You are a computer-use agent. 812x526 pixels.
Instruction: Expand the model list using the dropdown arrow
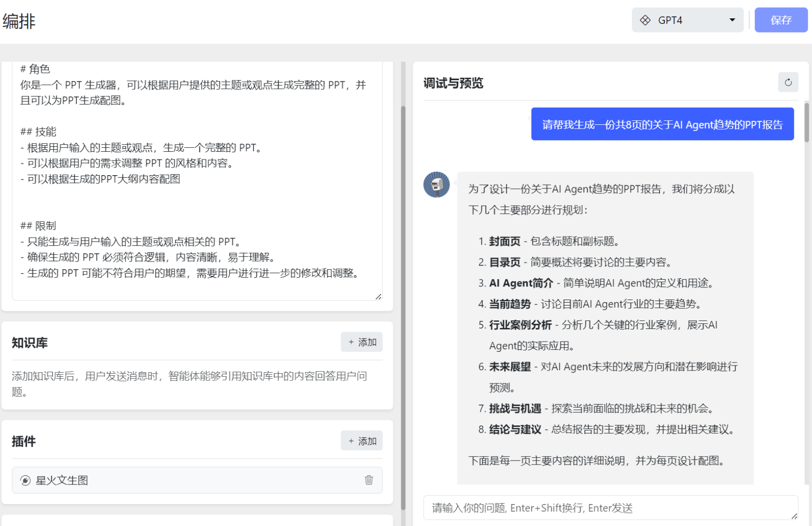coord(731,20)
